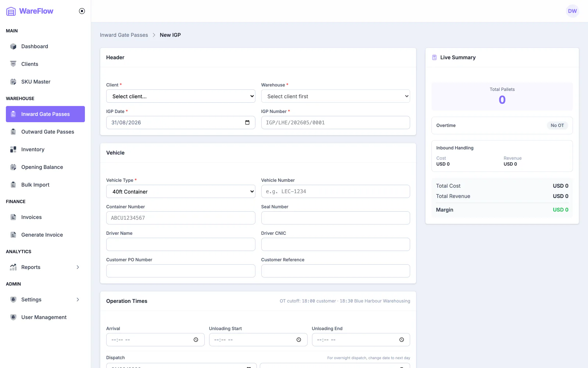
Task: Click the Total Revenue USD 0 value
Action: [560, 196]
